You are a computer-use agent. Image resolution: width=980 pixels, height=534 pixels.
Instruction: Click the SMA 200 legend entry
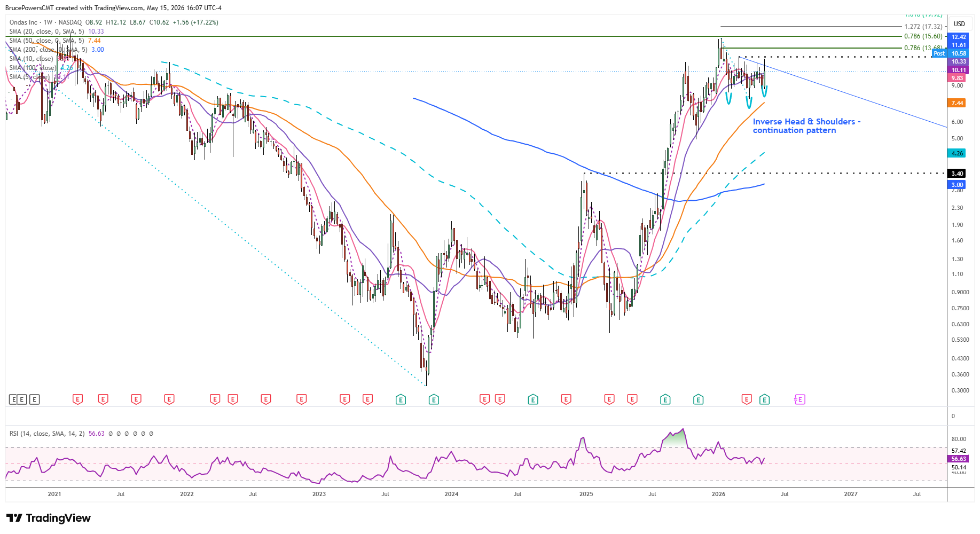(x=57, y=50)
